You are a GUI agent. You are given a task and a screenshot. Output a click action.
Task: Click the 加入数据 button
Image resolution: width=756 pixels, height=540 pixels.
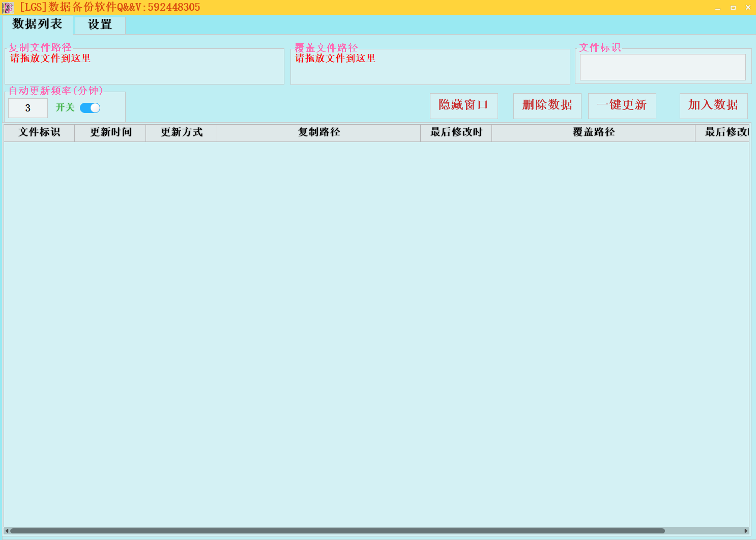(714, 106)
